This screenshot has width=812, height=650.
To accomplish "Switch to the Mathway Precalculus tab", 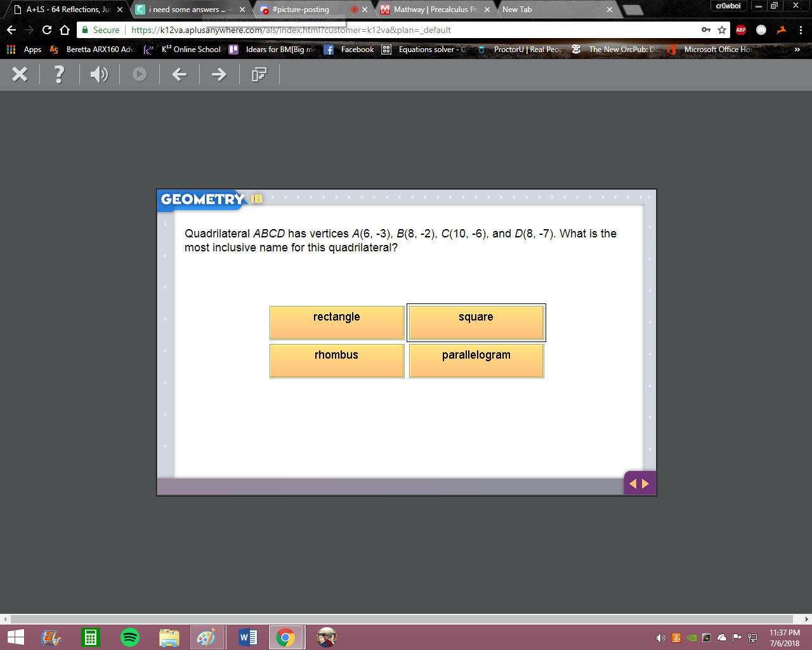I will click(x=435, y=10).
